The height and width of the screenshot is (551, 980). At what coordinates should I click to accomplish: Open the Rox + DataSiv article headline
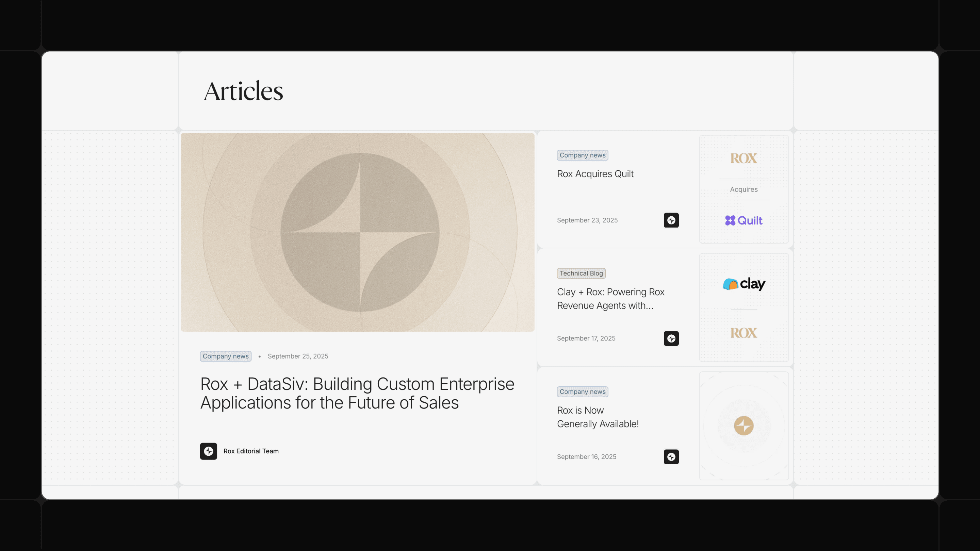pyautogui.click(x=357, y=393)
